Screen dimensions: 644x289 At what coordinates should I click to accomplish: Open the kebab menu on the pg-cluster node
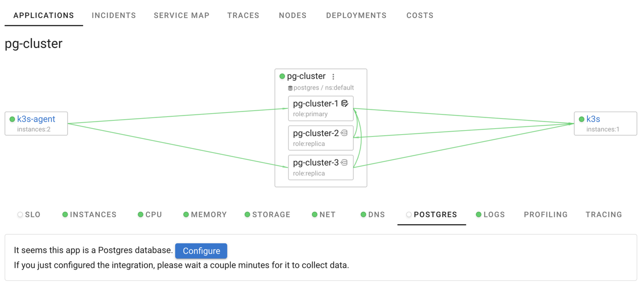pyautogui.click(x=333, y=76)
